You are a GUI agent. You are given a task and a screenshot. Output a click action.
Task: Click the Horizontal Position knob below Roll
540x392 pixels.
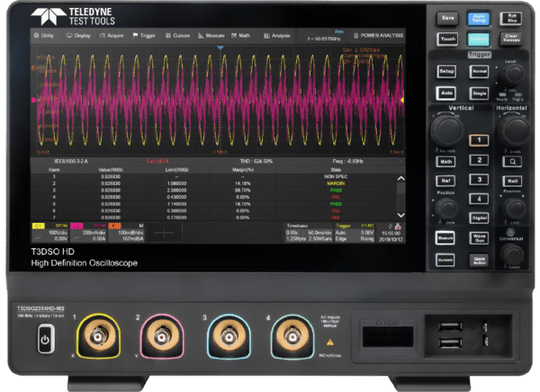(x=514, y=208)
